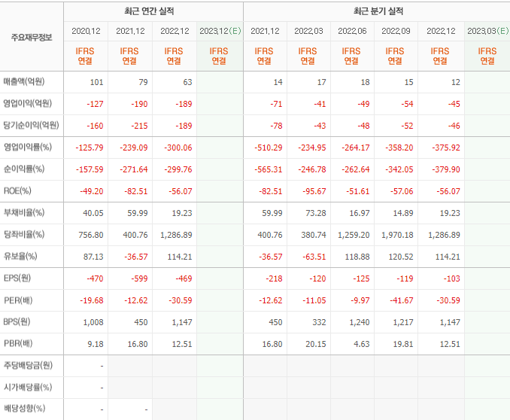This screenshot has width=510, height=420.
Task: Select the 순이익률(%) row label
Action: point(24,169)
